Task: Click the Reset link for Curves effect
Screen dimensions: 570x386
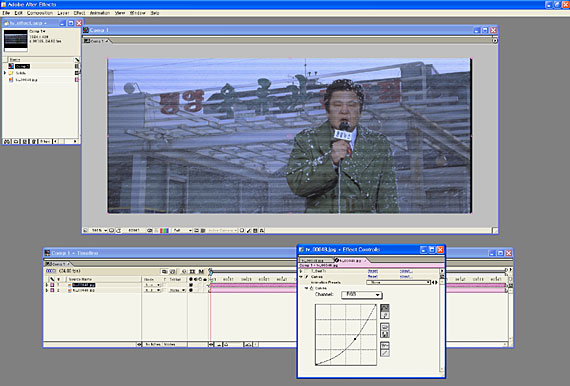Action: (373, 277)
